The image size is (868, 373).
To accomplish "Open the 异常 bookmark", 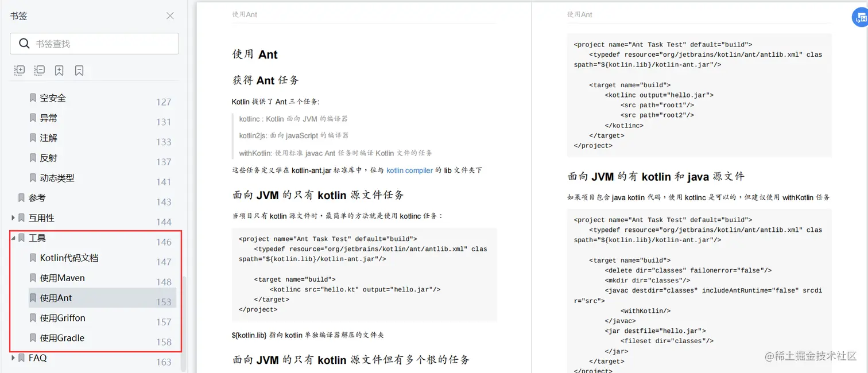I will (48, 118).
